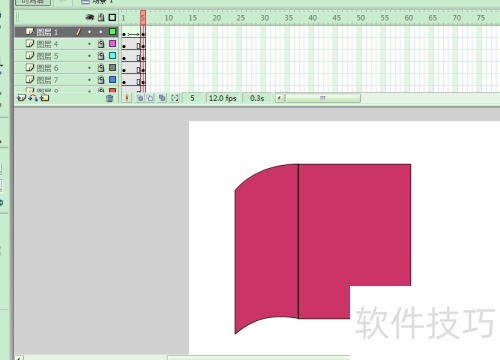Click magenta outline color swatch of 图层 4
The height and width of the screenshot is (360, 500).
pyautogui.click(x=113, y=43)
